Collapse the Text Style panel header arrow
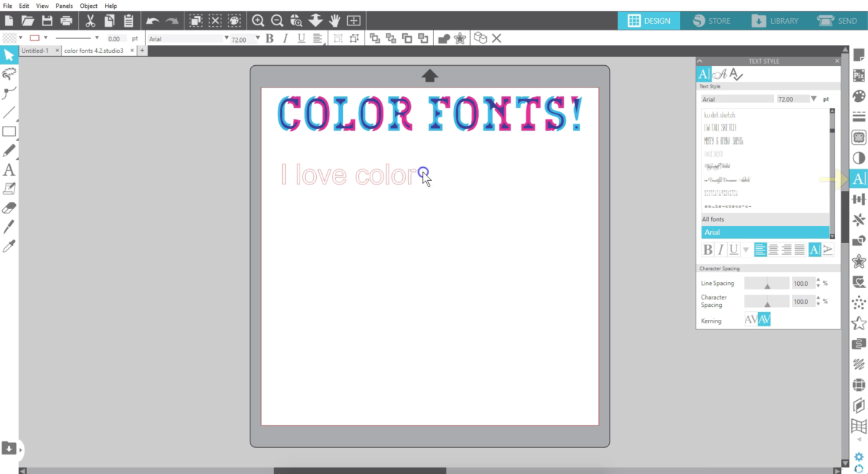Screen dimensions: 868x474 tap(700, 62)
